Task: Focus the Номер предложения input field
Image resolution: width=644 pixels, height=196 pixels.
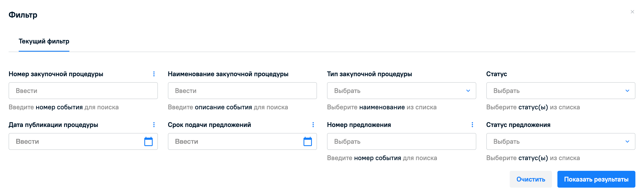Action: 401,142
